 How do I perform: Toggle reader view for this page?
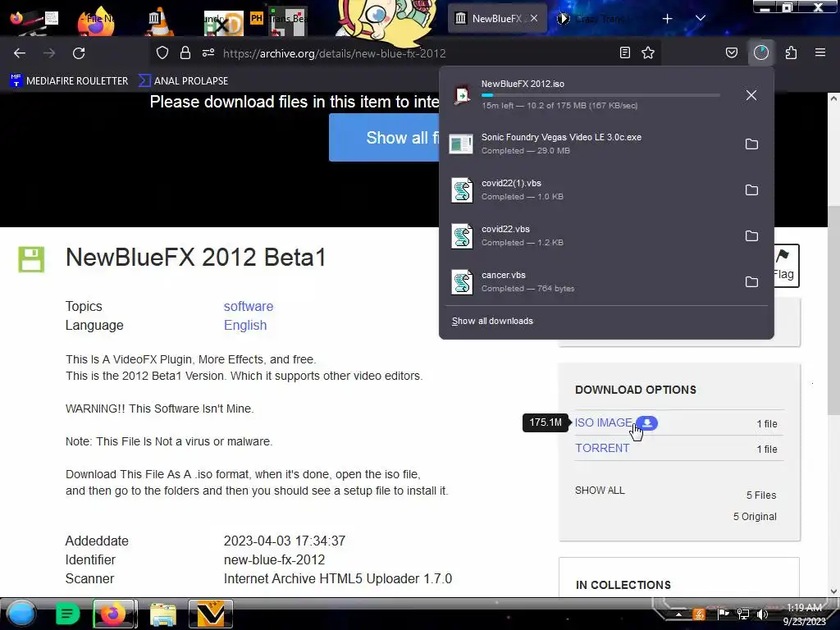tap(624, 52)
